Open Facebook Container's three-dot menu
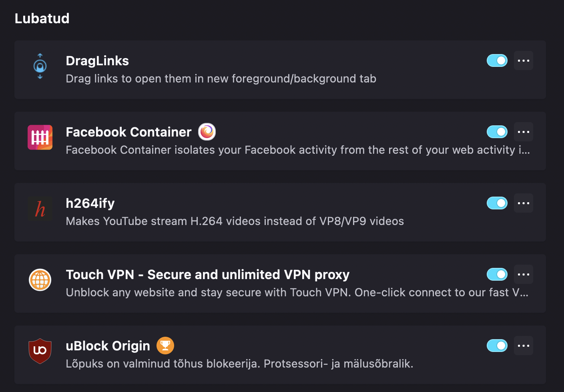 coord(524,132)
